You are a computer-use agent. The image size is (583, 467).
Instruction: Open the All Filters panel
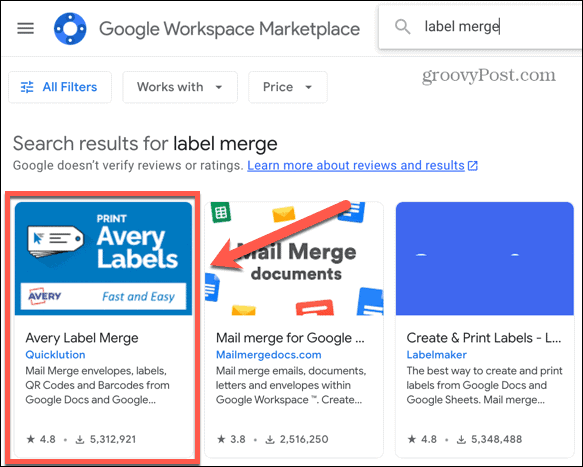[60, 87]
